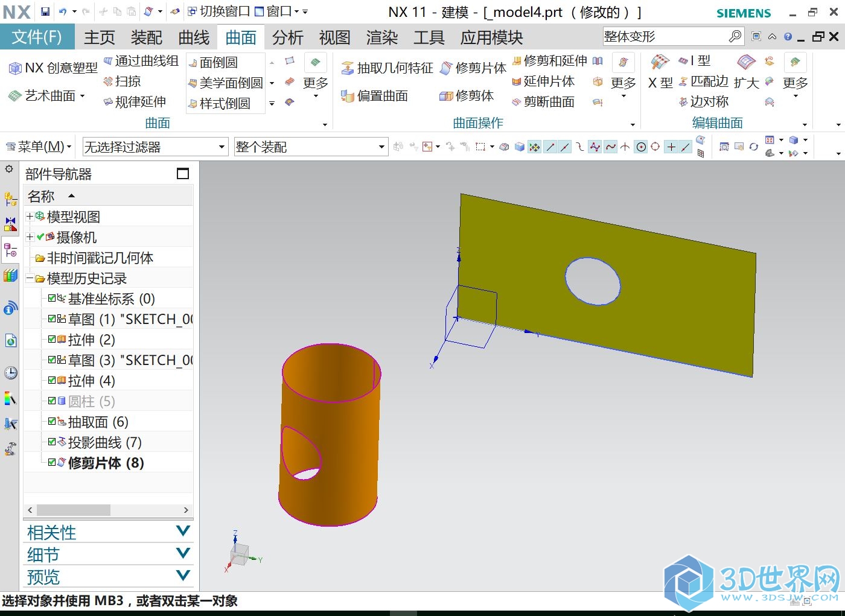Image resolution: width=845 pixels, height=616 pixels.
Task: Toggle checkbox for 拉伸 (4)
Action: pyautogui.click(x=52, y=380)
